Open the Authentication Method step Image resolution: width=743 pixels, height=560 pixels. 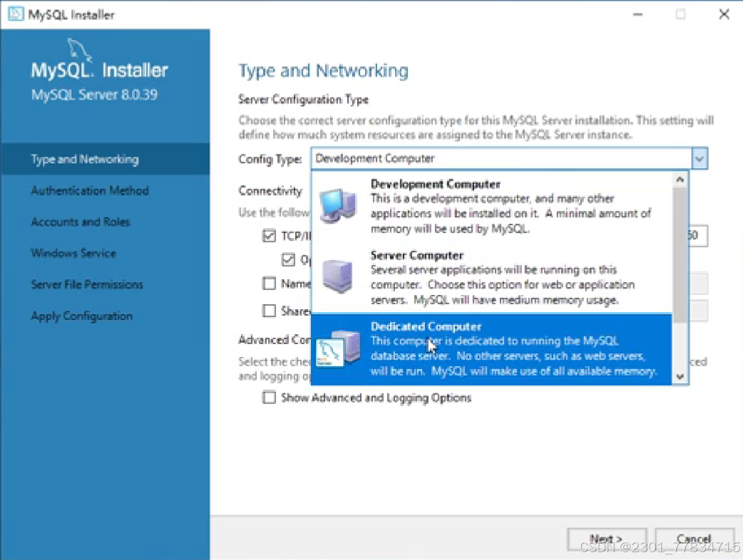(x=90, y=190)
